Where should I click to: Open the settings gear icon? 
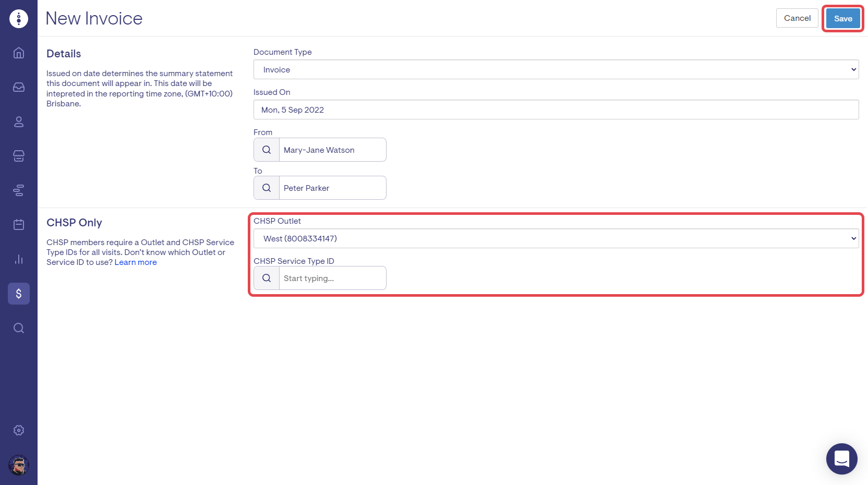coord(19,430)
